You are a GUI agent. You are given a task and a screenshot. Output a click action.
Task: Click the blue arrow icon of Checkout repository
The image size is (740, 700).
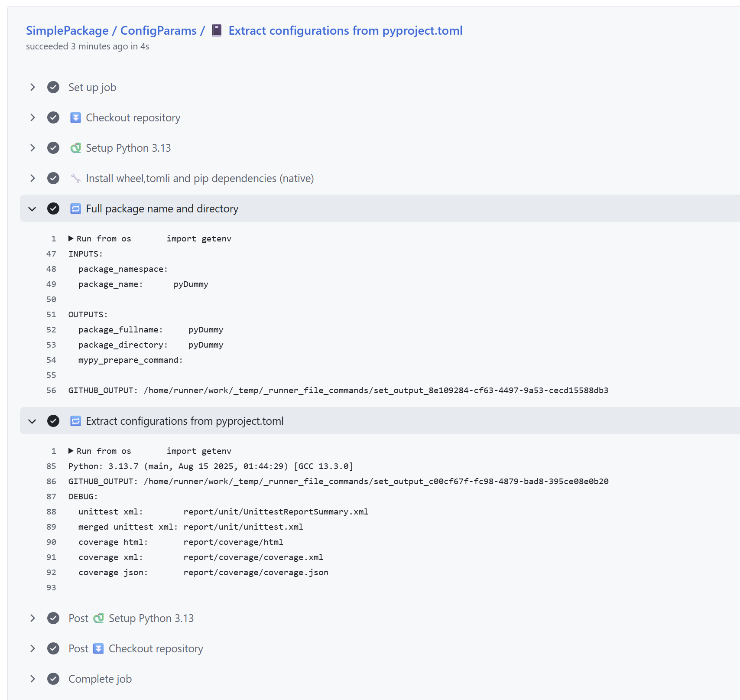coord(75,117)
